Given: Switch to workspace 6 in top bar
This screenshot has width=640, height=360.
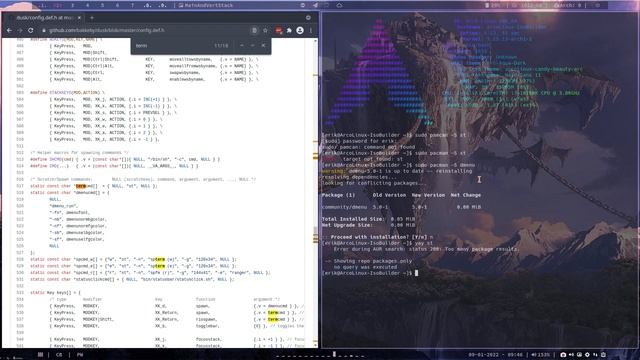Looking at the screenshot, I should coord(118,5).
